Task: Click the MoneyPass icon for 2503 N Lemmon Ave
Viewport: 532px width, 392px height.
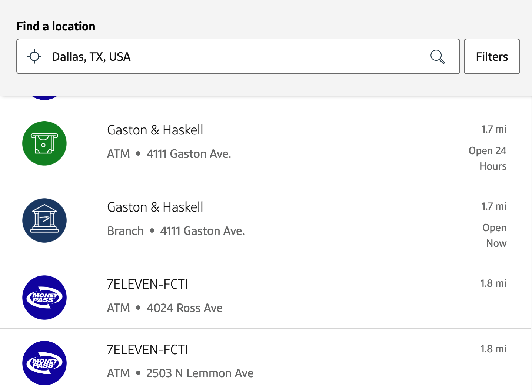Action: 44,363
